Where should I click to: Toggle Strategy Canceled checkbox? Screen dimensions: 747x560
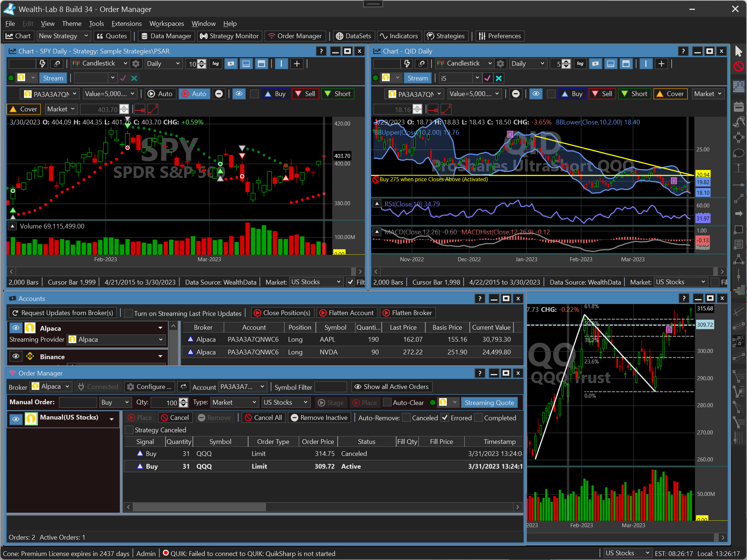point(129,430)
